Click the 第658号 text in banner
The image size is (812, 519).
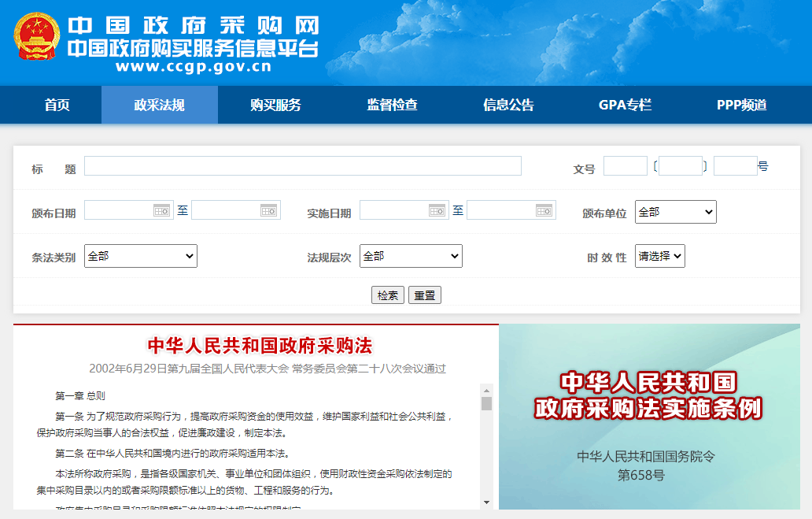[641, 475]
